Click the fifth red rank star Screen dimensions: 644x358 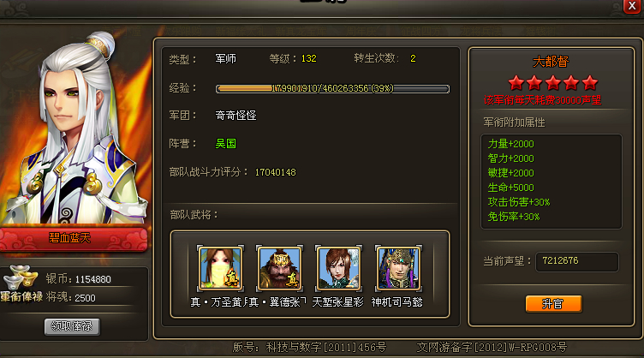590,83
